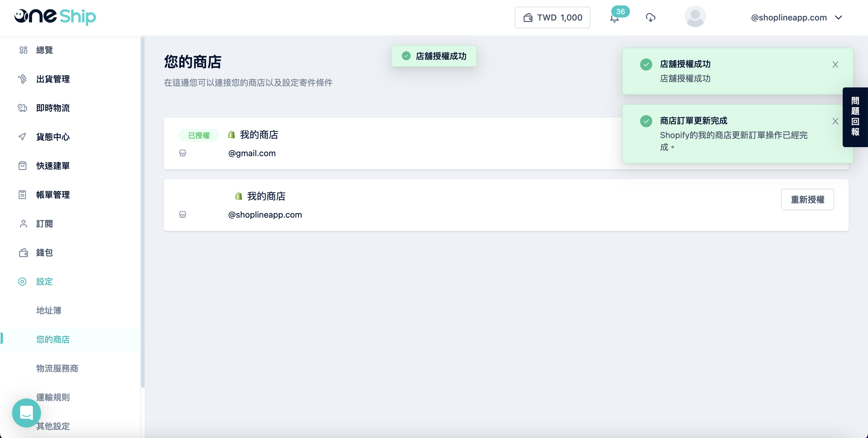Open the 問題回報 feedback tab
Screen dimensions: 868x438
coord(855,117)
